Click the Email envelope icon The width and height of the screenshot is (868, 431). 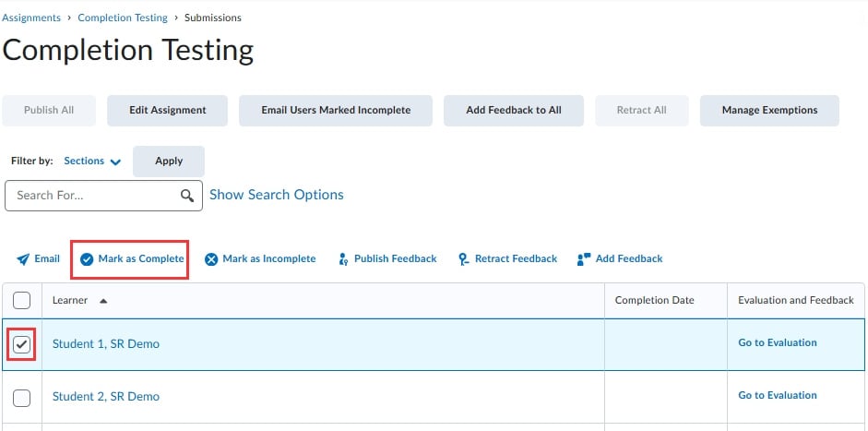[x=23, y=259]
